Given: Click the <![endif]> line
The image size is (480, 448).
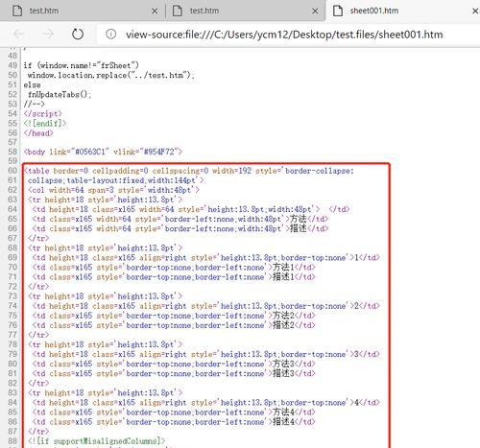Looking at the screenshot, I should pyautogui.click(x=45, y=123).
